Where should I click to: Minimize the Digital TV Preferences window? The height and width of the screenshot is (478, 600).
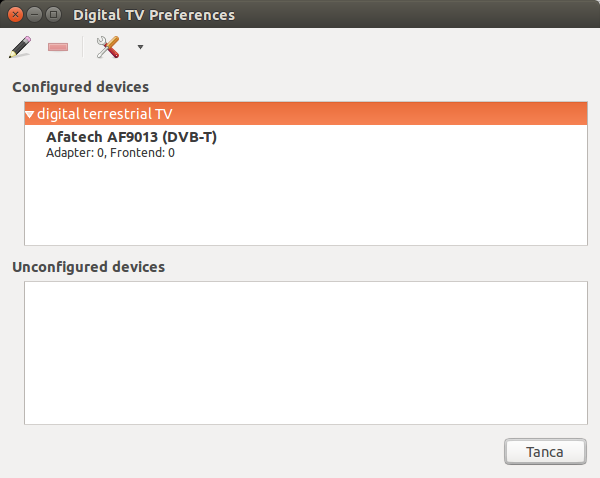[x=34, y=15]
